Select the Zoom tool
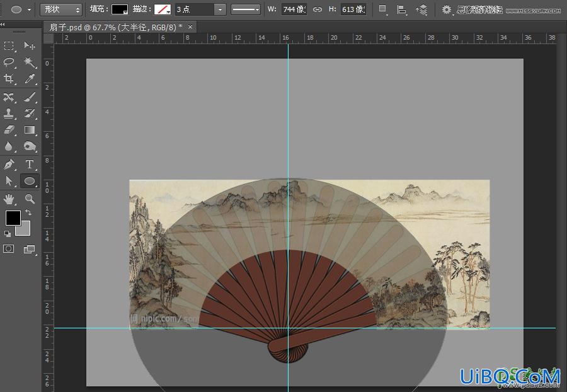Image resolution: width=567 pixels, height=392 pixels. point(30,199)
